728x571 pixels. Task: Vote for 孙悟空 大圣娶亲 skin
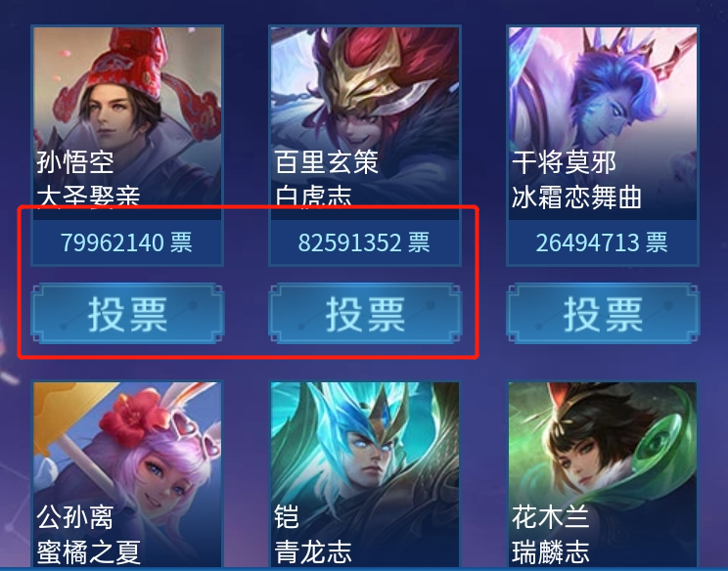point(127,314)
